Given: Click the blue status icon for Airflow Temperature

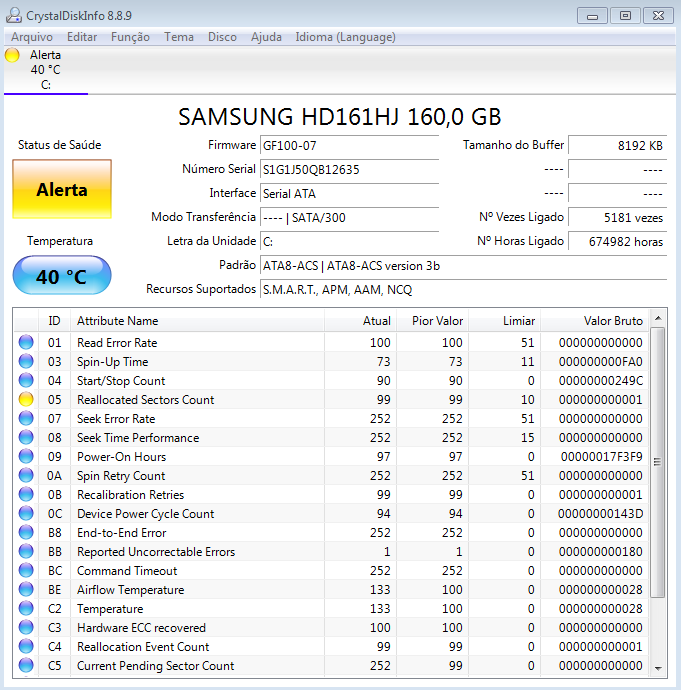Looking at the screenshot, I should [x=26, y=589].
